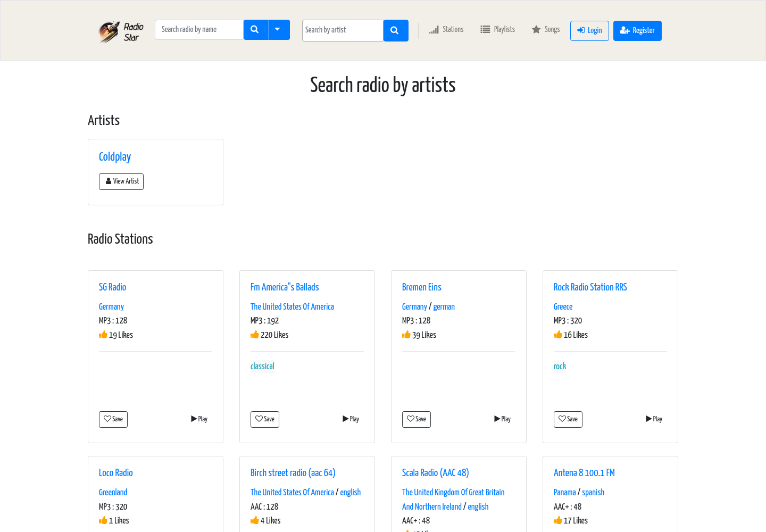766x532 pixels.
Task: Select United States link under Fm America's Ballads
Action: point(292,306)
